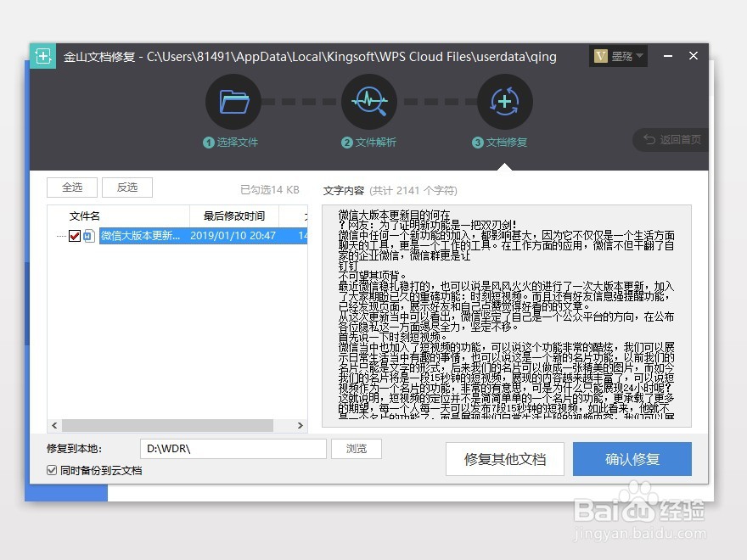
Task: Click the V membership badge icon
Action: tap(600, 57)
